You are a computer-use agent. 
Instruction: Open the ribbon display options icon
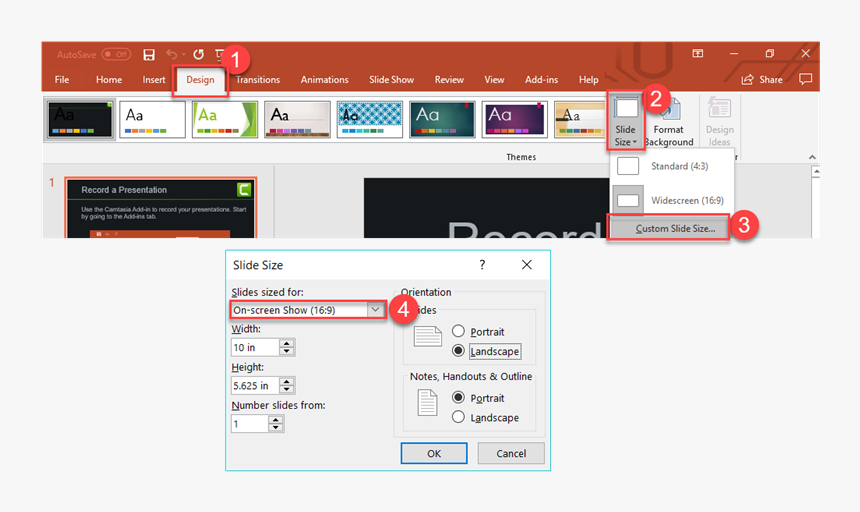point(698,53)
